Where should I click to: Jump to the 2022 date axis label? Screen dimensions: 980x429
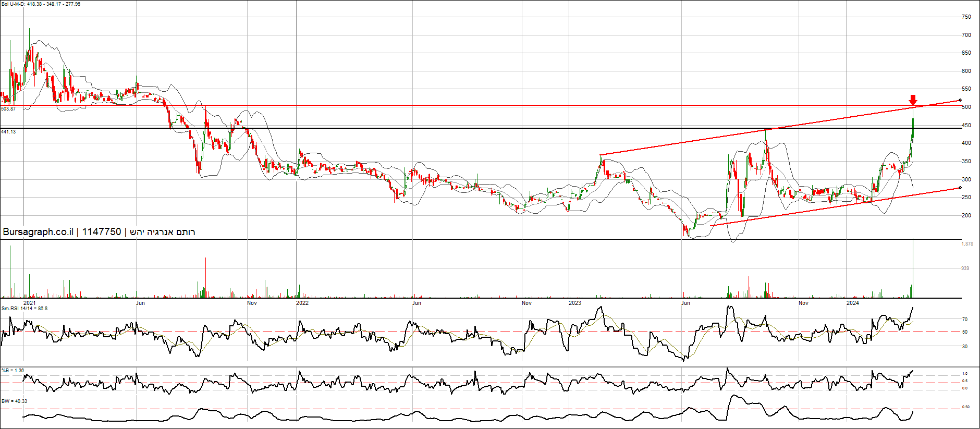coord(302,303)
